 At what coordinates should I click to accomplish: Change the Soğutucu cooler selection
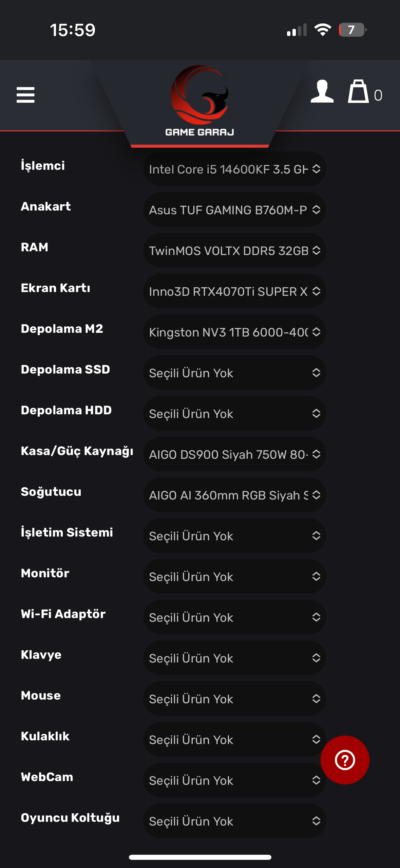click(x=234, y=495)
